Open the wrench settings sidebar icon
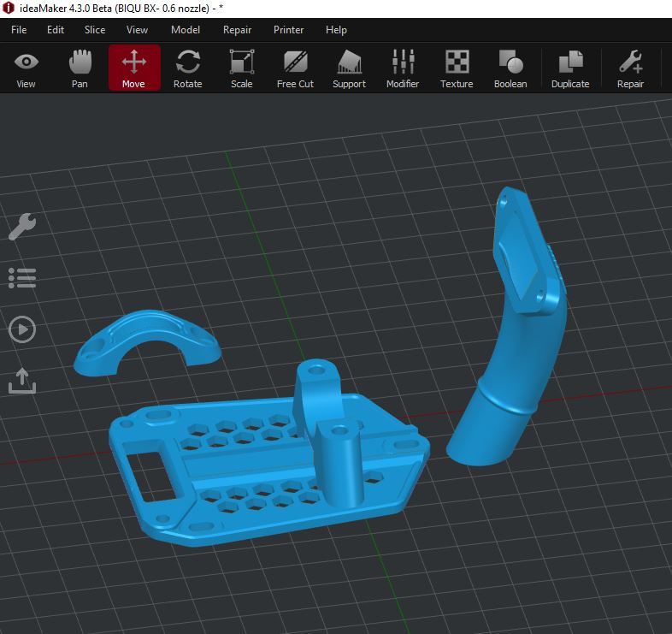Image resolution: width=672 pixels, height=634 pixels. pos(22,226)
